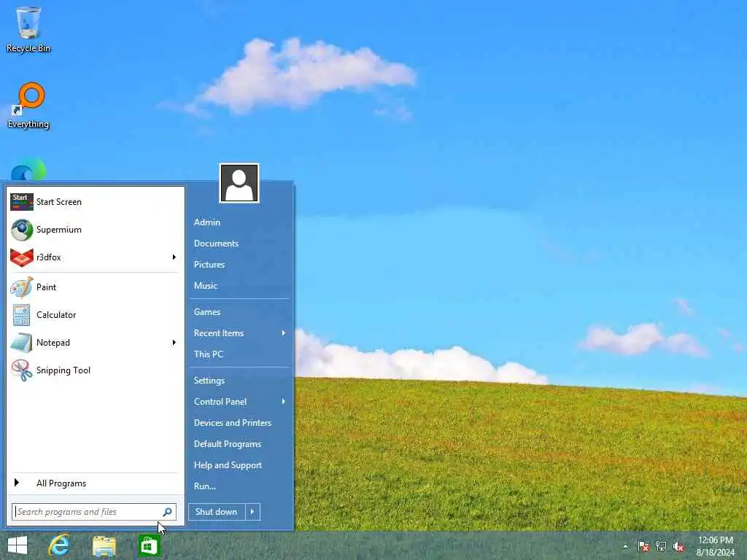This screenshot has width=747, height=560.
Task: Open File Explorer from the taskbar
Action: pyautogui.click(x=104, y=545)
